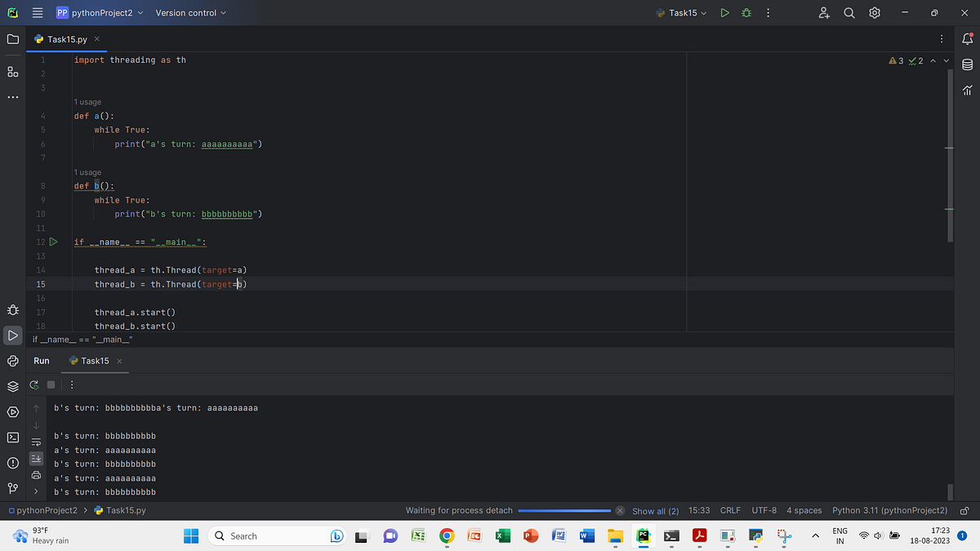Open the Task15 run configuration dropdown
Image resolution: width=980 pixels, height=551 pixels.
[680, 12]
